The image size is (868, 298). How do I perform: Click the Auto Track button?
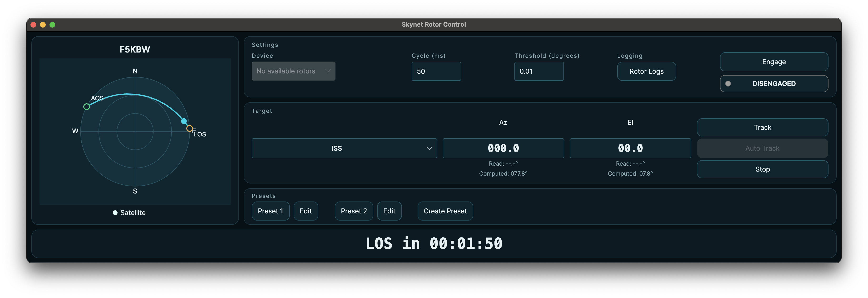762,148
